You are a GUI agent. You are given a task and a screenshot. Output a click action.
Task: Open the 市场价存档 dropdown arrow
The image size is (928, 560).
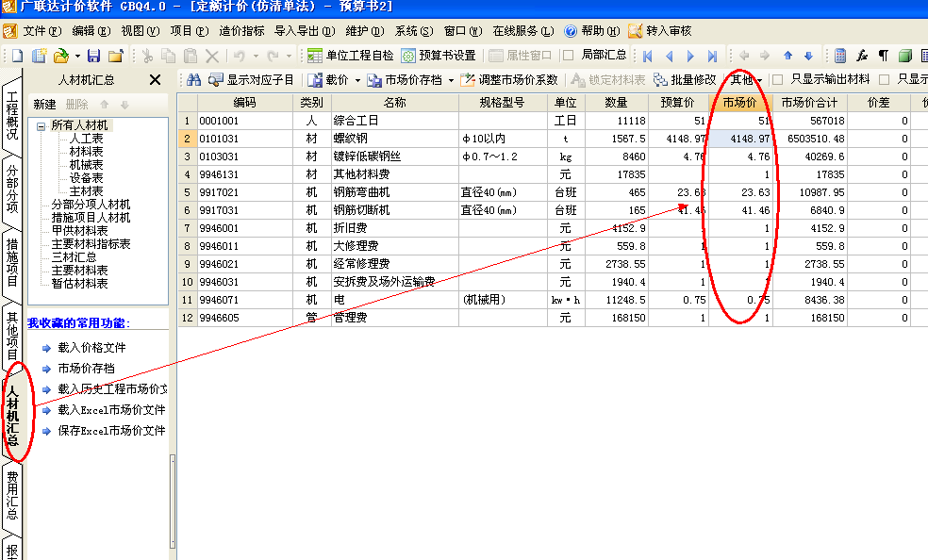(451, 80)
